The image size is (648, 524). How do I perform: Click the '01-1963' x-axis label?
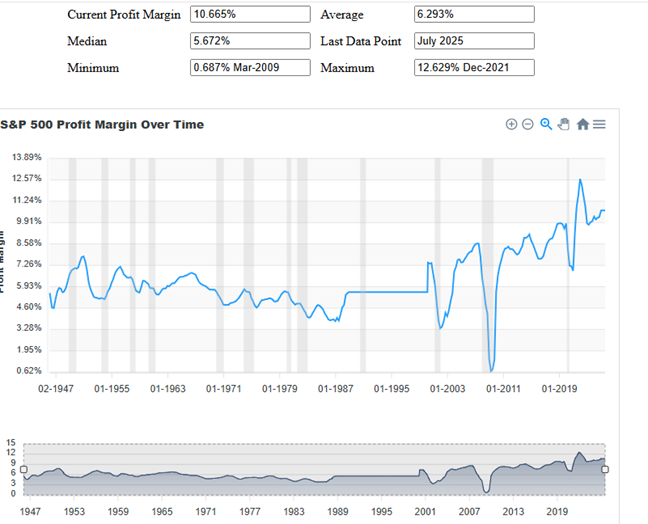tap(168, 389)
